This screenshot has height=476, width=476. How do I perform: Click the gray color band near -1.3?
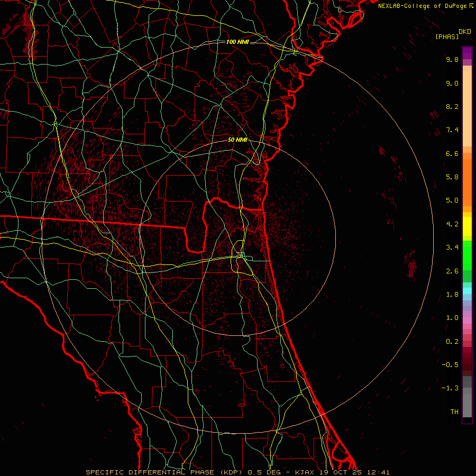[467, 389]
